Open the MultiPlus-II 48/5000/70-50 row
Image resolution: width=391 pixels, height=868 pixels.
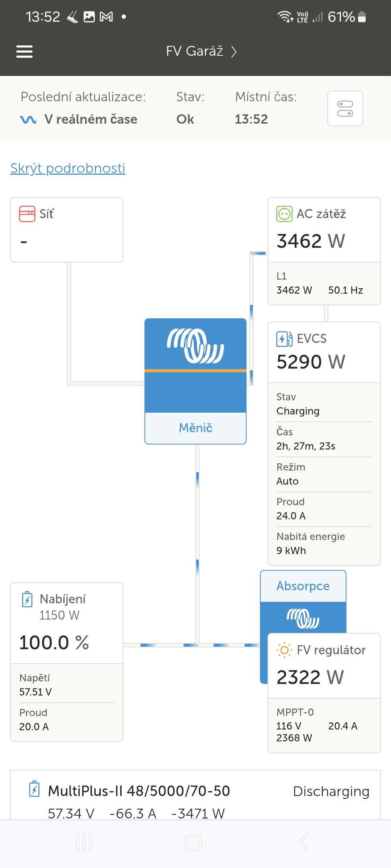click(x=195, y=796)
